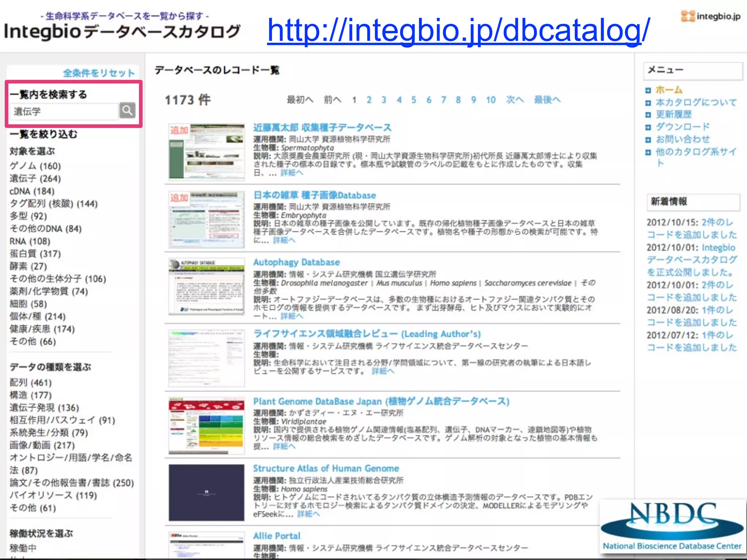Jump to last page via 最後へ

tap(547, 100)
